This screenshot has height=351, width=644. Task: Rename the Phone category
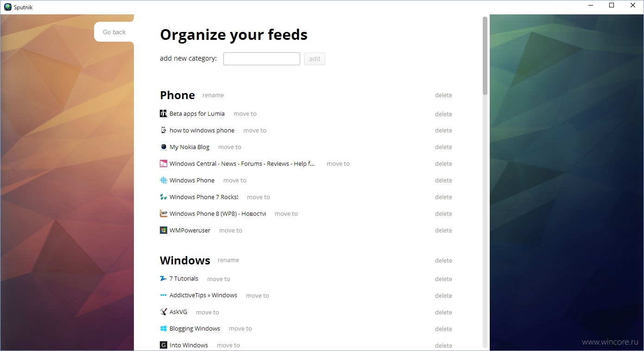click(x=213, y=95)
